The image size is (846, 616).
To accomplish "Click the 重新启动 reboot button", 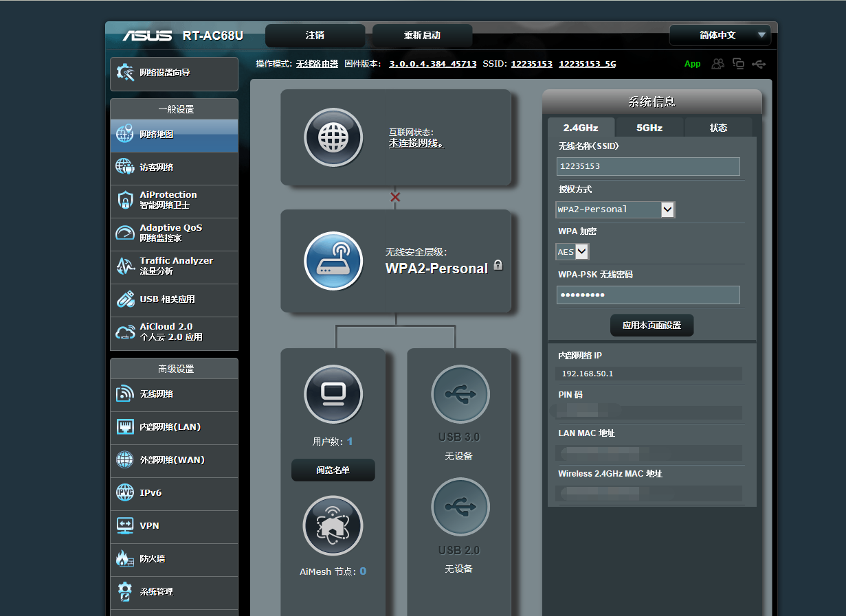I will 422,36.
